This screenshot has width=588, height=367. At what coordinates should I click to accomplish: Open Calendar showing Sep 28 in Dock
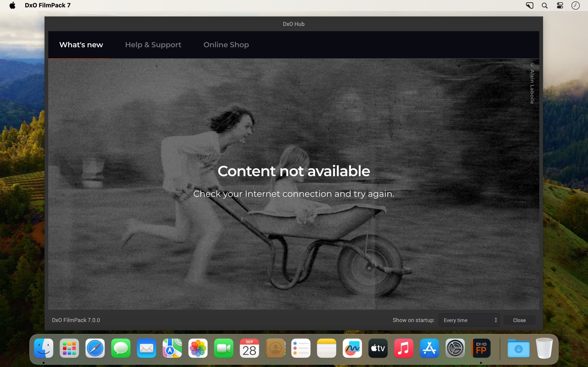click(249, 348)
